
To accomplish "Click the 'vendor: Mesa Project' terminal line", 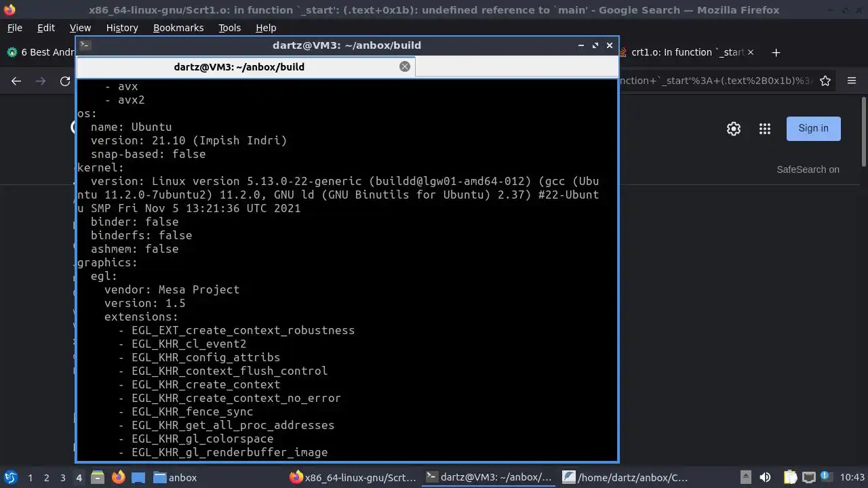I will [x=172, y=289].
